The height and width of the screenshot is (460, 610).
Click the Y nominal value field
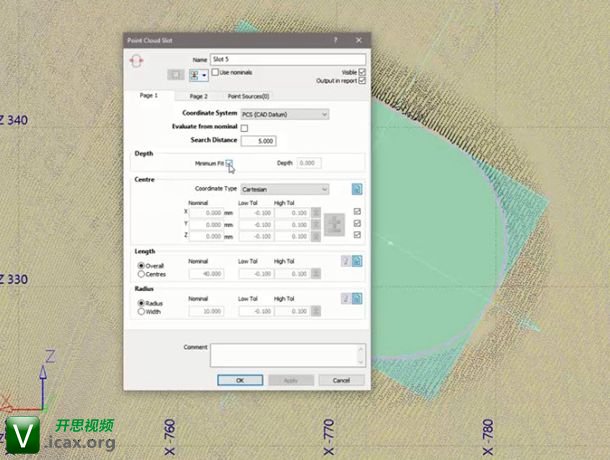206,225
